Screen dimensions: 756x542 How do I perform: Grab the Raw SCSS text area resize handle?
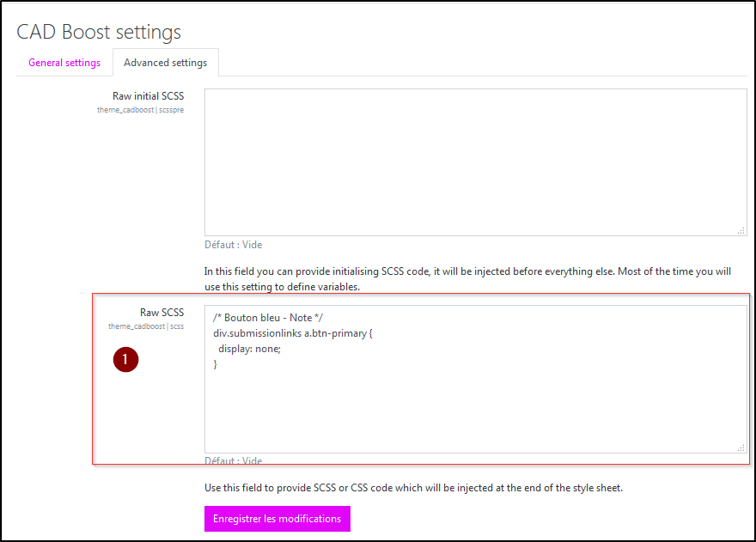[741, 448]
